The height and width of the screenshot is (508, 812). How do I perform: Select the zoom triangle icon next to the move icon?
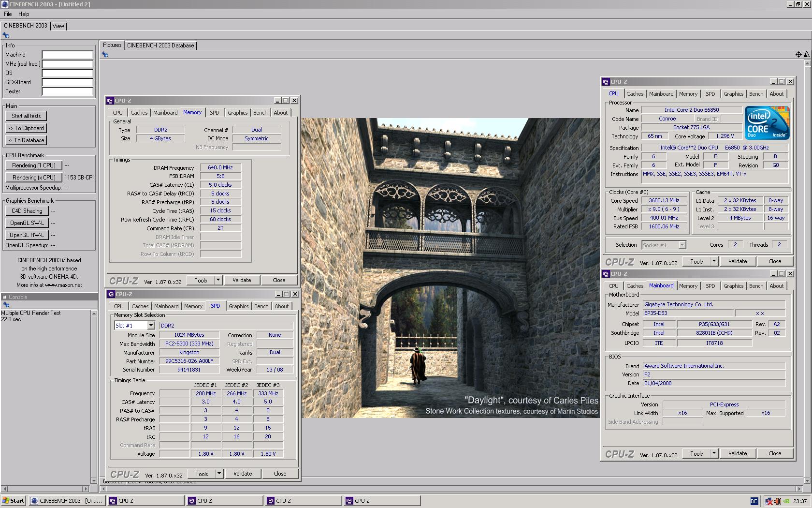point(807,54)
